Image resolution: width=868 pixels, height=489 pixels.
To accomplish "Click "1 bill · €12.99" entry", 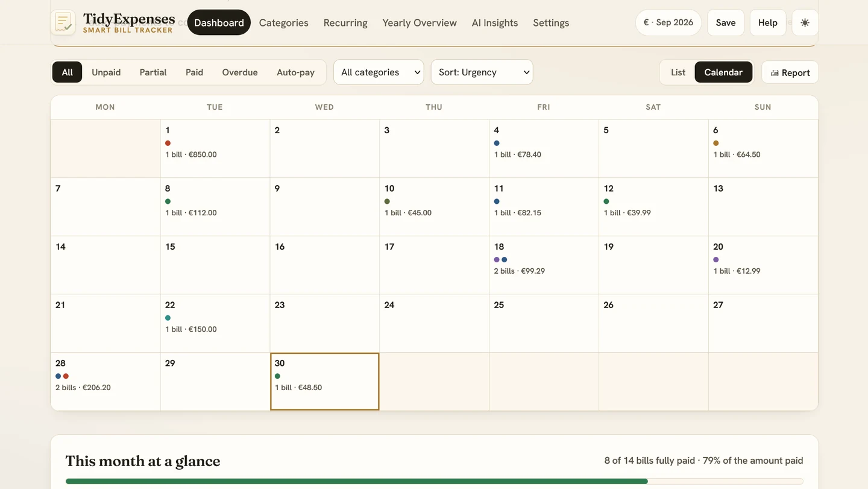I will coord(737,271).
